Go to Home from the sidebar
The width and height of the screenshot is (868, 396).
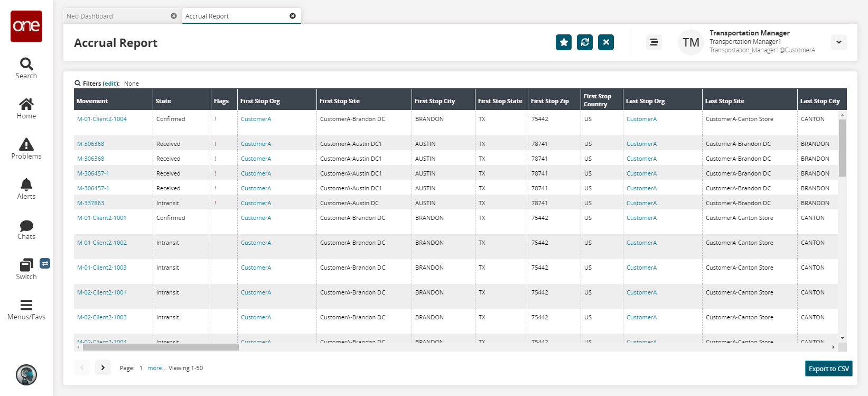pyautogui.click(x=26, y=108)
